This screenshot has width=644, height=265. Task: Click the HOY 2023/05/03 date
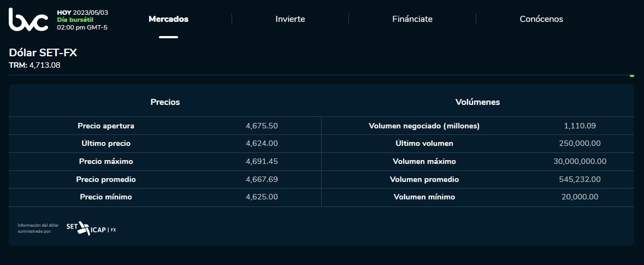tap(82, 13)
